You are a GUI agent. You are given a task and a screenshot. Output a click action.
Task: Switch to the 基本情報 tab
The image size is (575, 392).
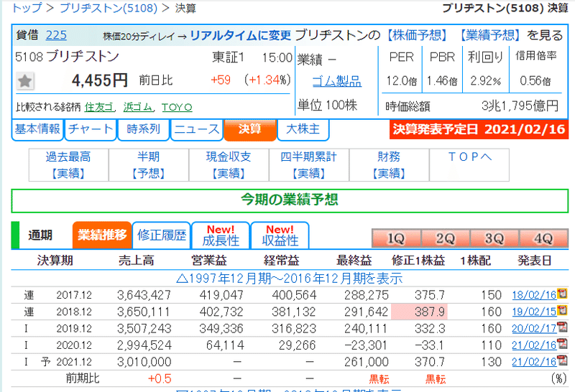[x=37, y=129]
